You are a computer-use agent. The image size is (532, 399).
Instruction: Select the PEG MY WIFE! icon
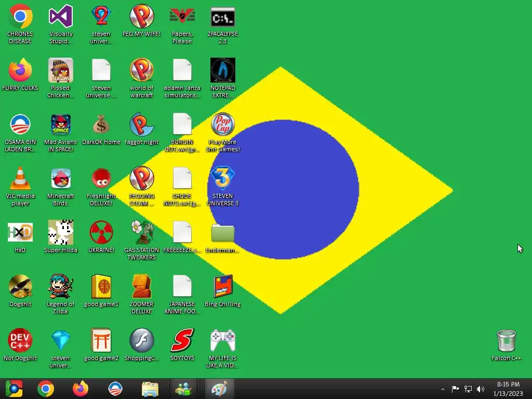[141, 17]
